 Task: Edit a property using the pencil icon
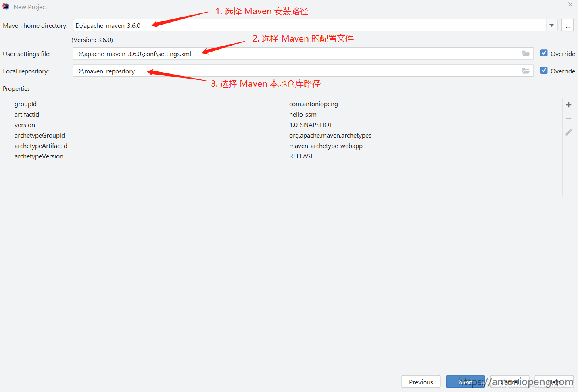pos(568,132)
